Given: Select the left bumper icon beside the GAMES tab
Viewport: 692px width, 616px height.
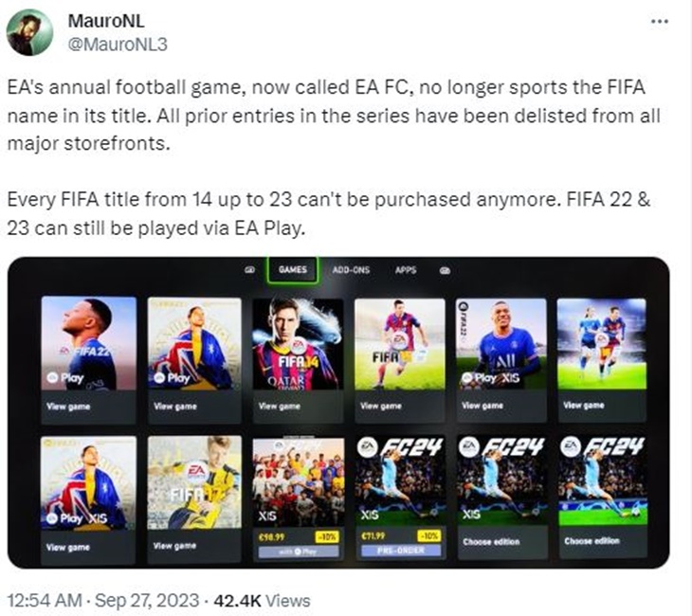Looking at the screenshot, I should point(250,270).
